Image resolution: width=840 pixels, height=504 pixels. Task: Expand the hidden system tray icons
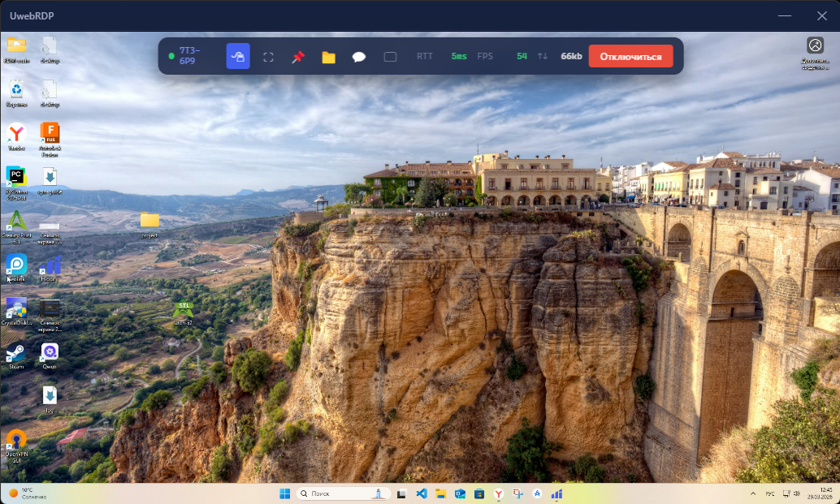[751, 493]
